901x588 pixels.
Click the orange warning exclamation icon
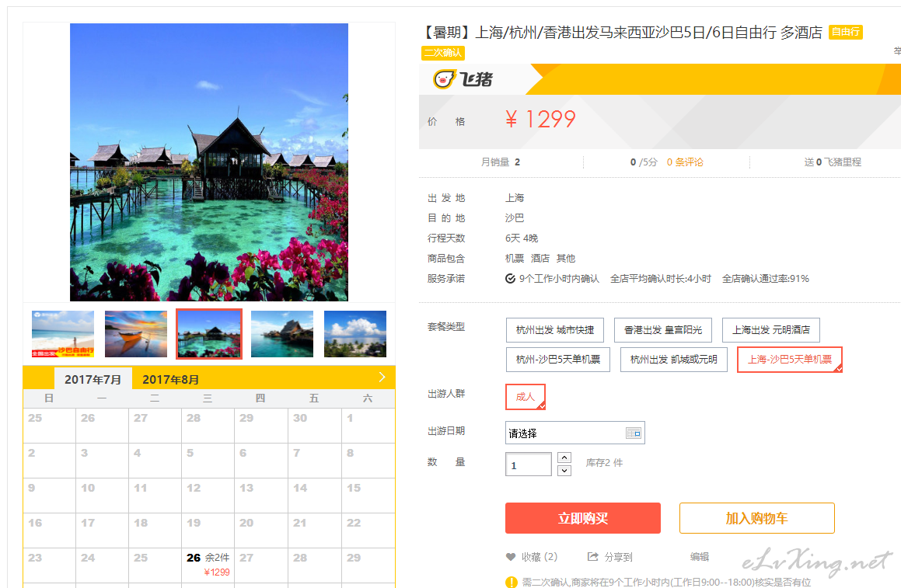coord(511,582)
